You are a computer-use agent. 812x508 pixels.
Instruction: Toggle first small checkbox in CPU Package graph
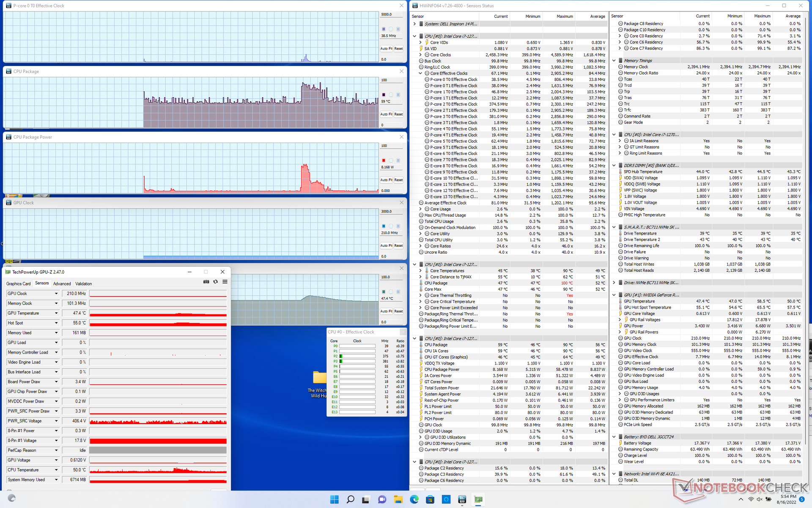[x=384, y=95]
